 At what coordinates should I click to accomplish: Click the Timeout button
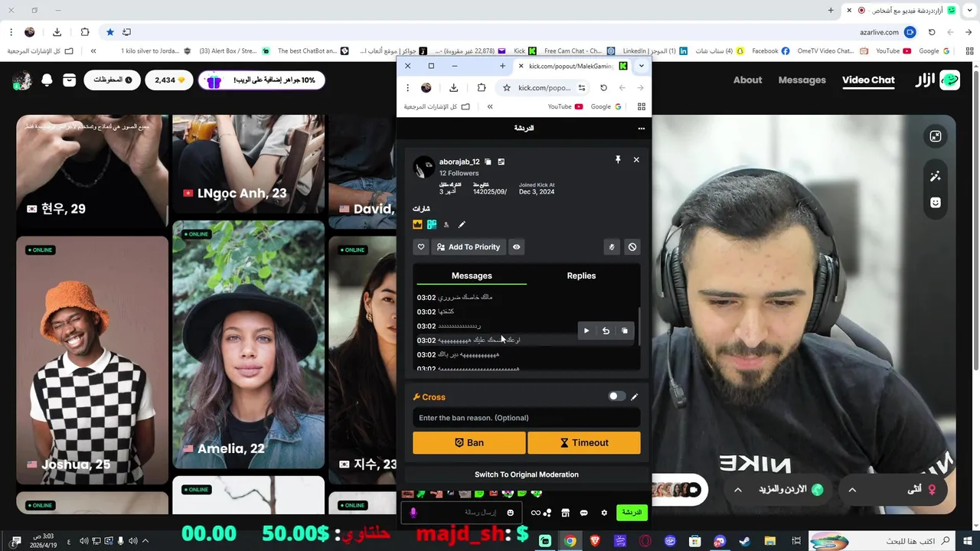pos(584,442)
